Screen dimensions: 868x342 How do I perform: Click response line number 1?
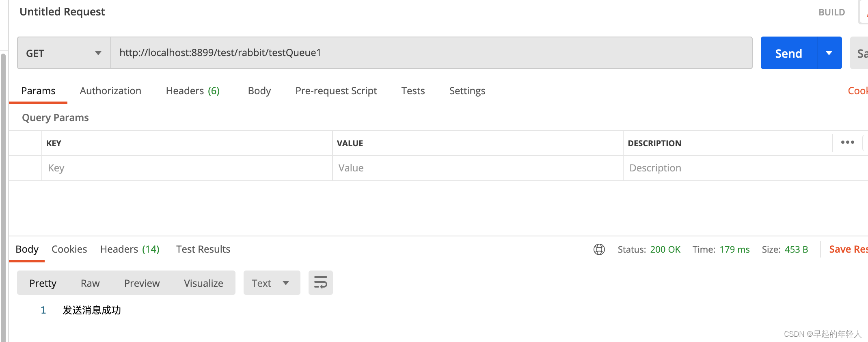point(43,310)
